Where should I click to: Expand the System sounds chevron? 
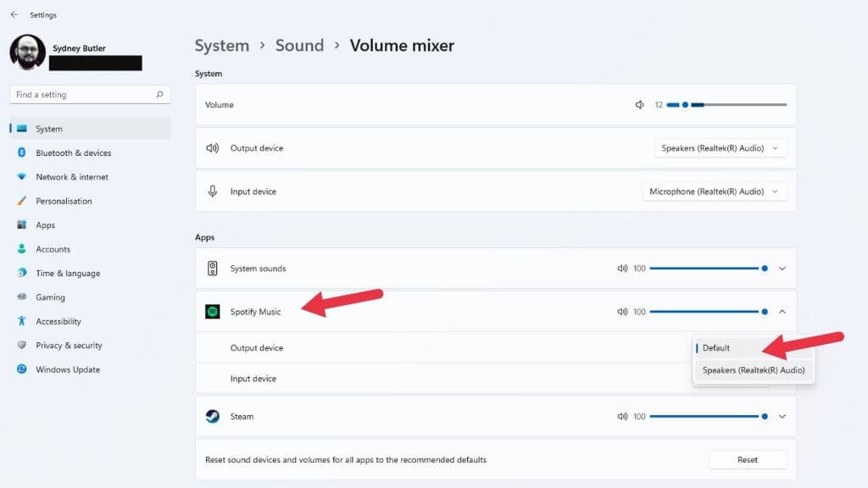(x=782, y=269)
